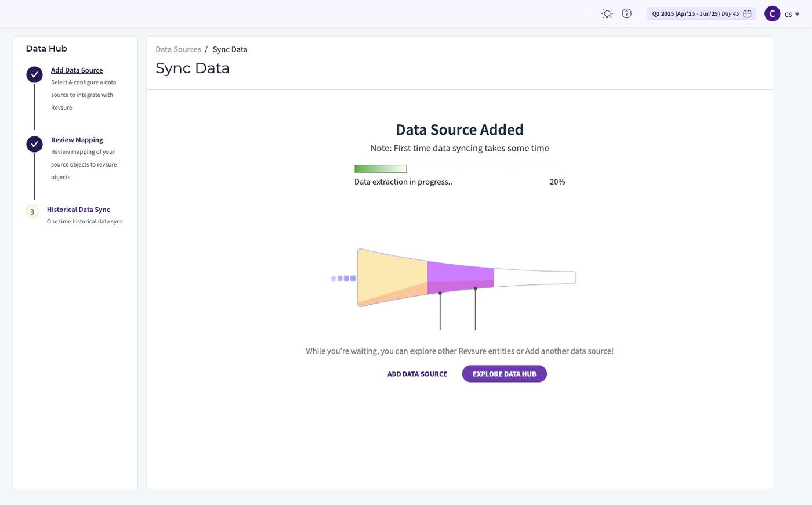Screen dimensions: 812x505
Task: Click the green data extraction progress bar
Action: (x=380, y=169)
